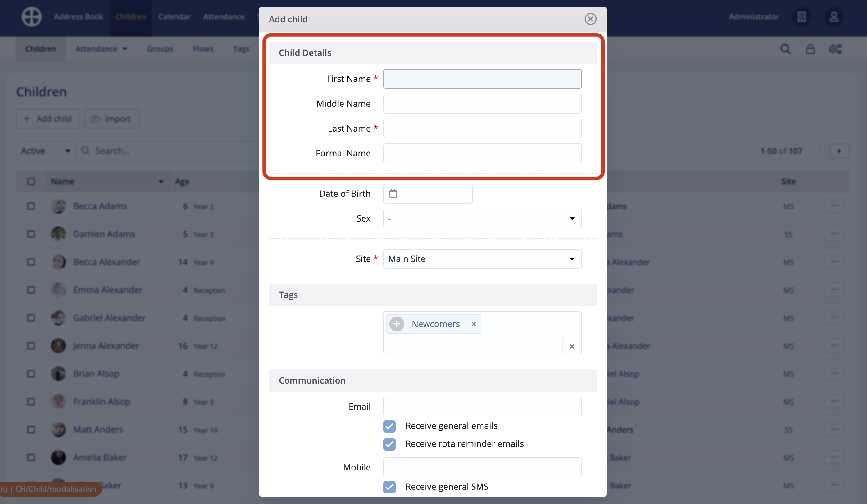
Task: Click the Import button
Action: click(111, 119)
